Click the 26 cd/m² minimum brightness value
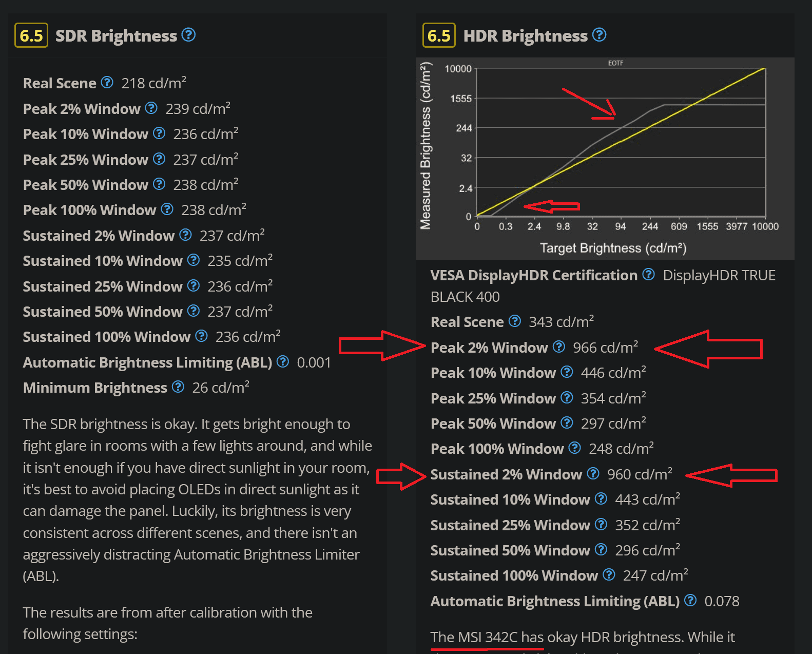This screenshot has width=812, height=654. click(221, 388)
